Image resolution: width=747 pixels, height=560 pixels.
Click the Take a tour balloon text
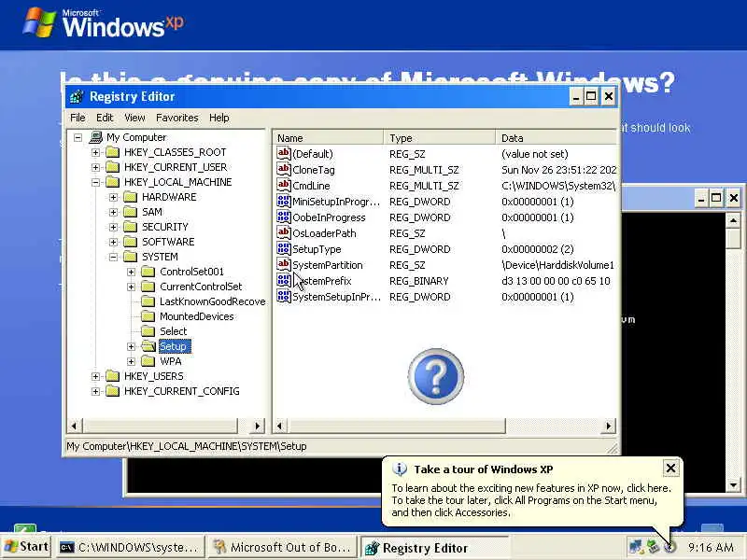531,500
